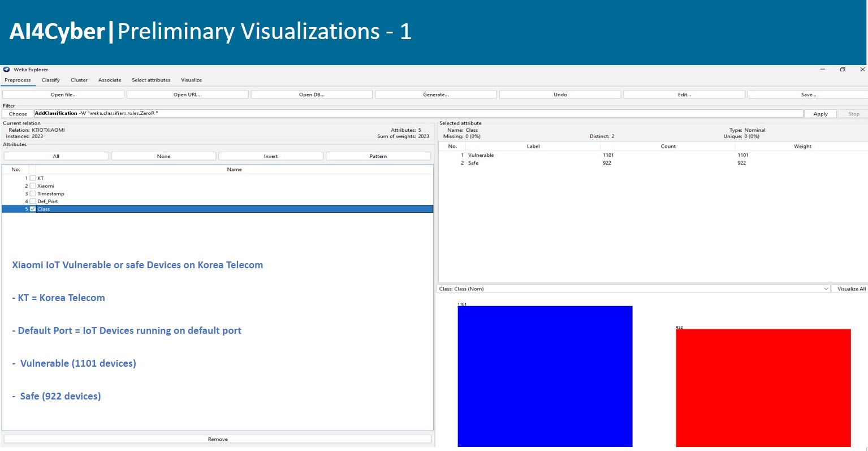Viewport: 868px width, 451px height.
Task: Click the 922 value in Count column
Action: 607,163
